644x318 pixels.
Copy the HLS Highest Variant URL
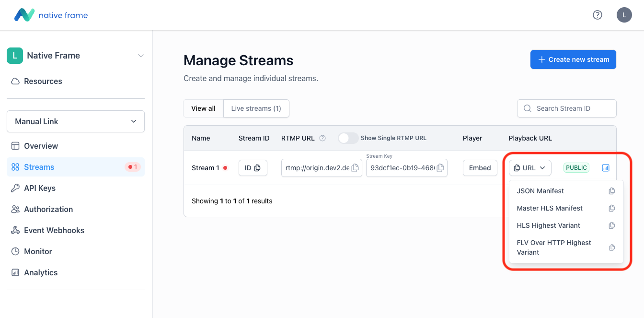611,225
